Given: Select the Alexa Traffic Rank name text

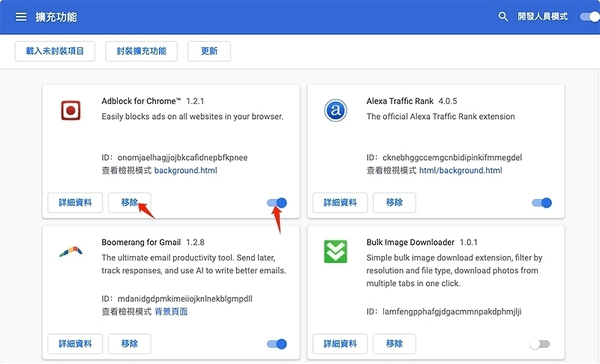Looking at the screenshot, I should tap(400, 101).
